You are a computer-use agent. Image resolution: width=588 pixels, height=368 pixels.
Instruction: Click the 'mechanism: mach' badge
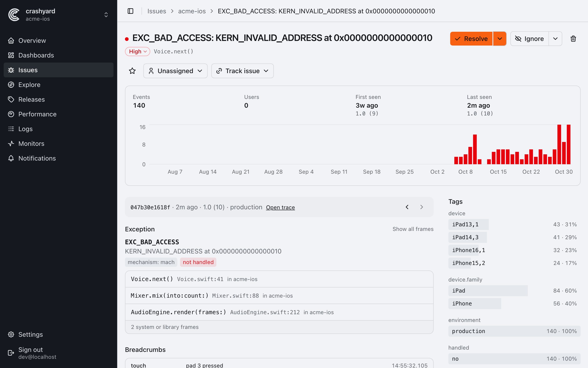[151, 262]
